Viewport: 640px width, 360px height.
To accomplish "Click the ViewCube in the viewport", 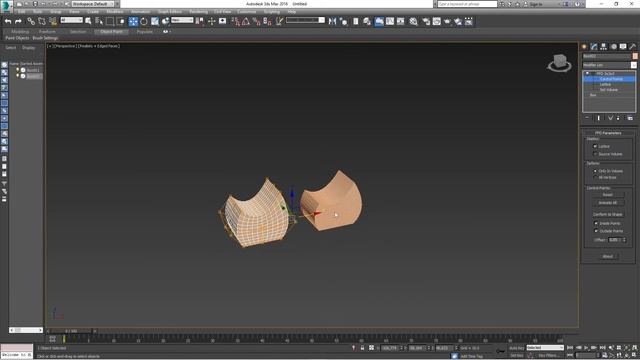I will pos(559,62).
